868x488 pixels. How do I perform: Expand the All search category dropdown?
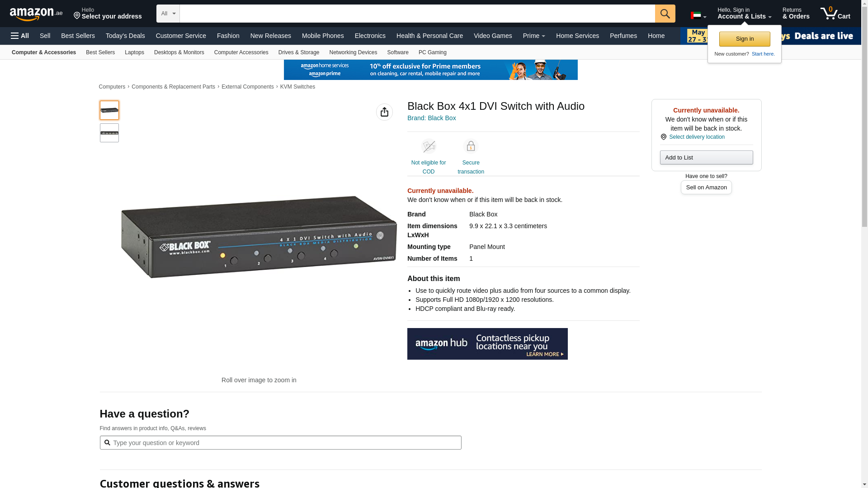coord(168,14)
